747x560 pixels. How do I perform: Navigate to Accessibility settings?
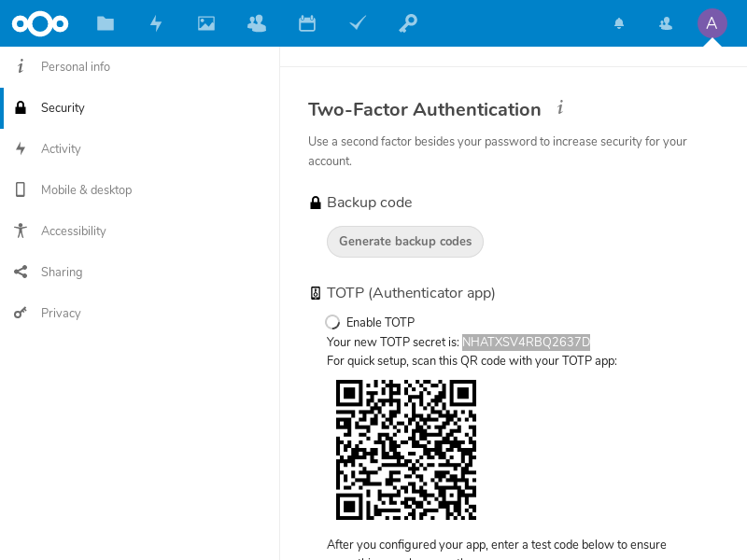click(74, 231)
